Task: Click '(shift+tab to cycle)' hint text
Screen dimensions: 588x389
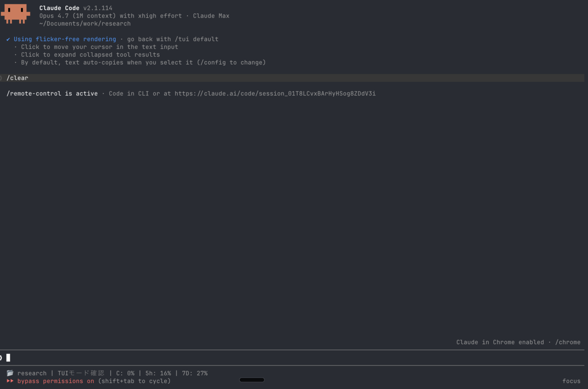Action: [134, 381]
